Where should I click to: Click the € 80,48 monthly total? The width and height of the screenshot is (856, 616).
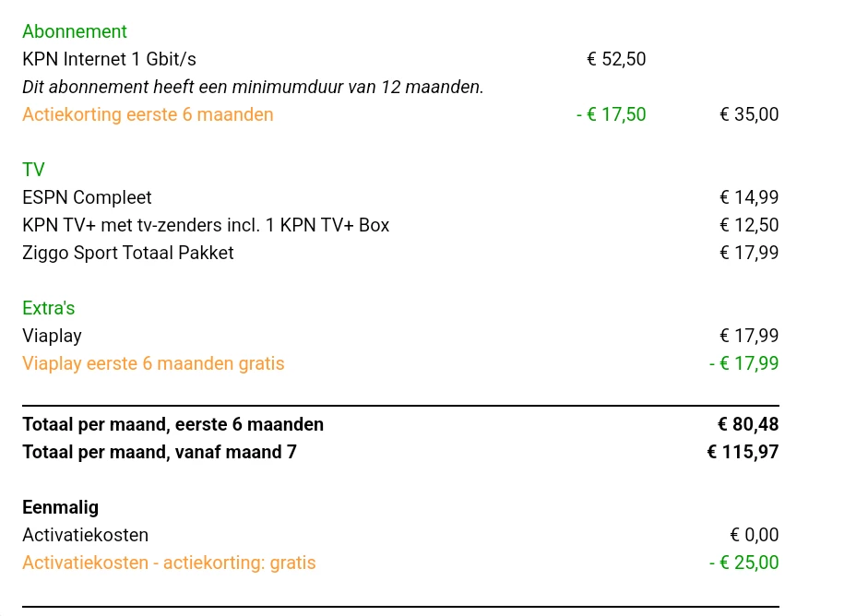coord(748,424)
